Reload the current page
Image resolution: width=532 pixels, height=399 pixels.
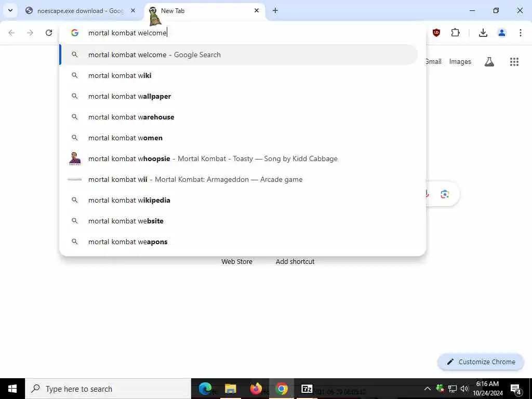click(x=49, y=33)
